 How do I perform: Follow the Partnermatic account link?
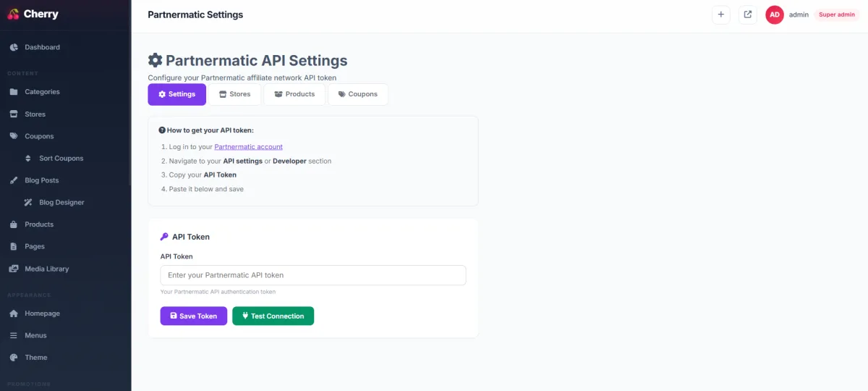tap(248, 147)
